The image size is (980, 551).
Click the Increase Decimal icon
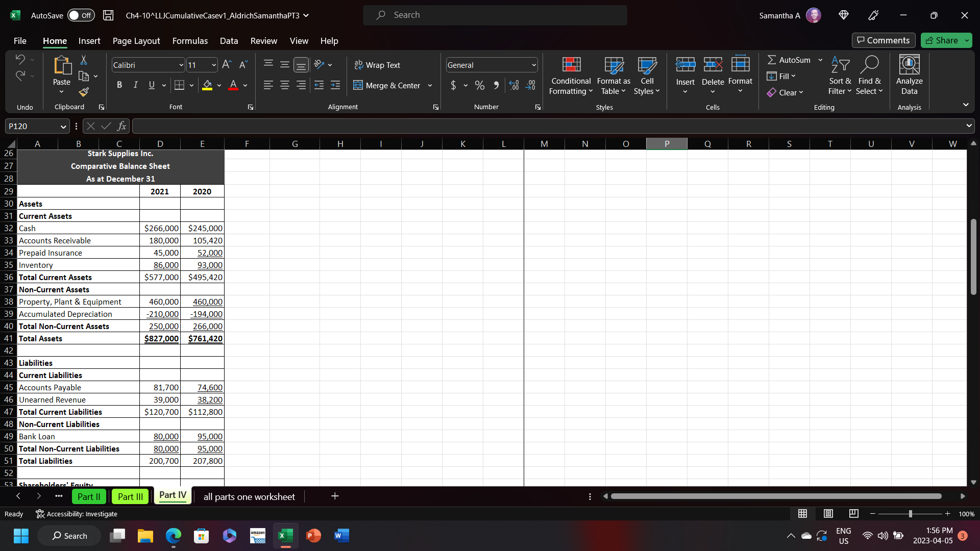click(x=514, y=85)
